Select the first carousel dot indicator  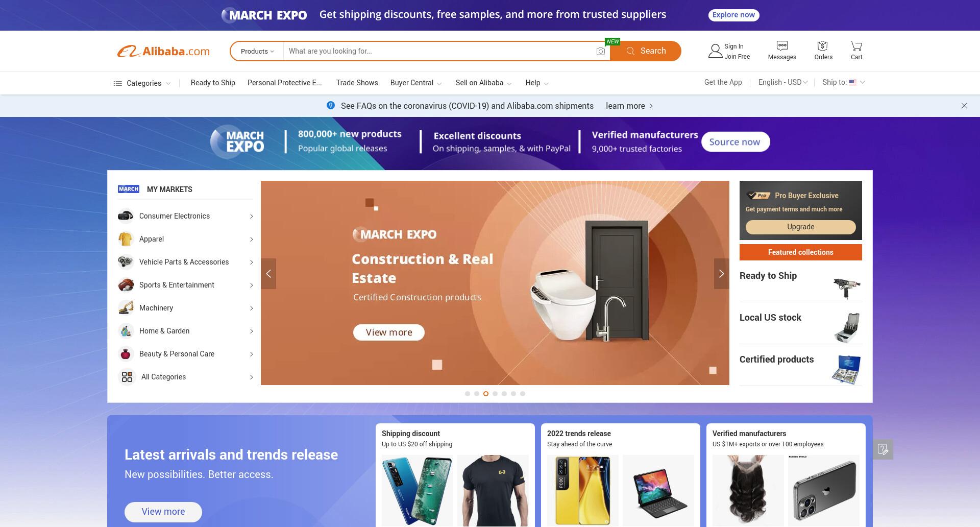(468, 394)
